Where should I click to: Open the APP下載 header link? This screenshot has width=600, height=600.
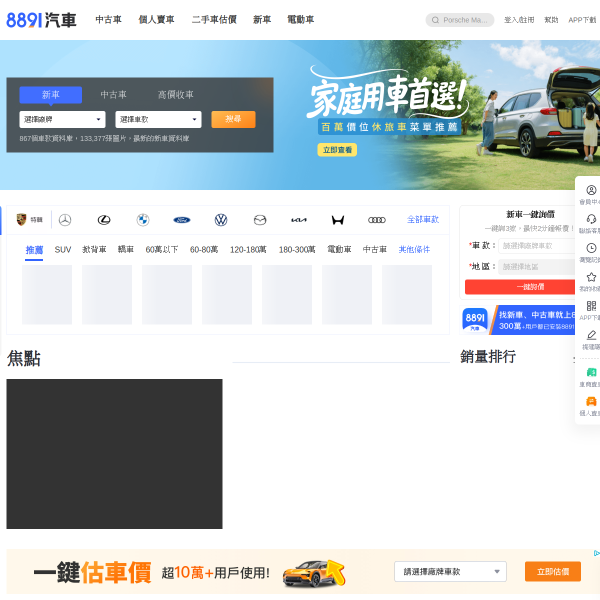[582, 20]
